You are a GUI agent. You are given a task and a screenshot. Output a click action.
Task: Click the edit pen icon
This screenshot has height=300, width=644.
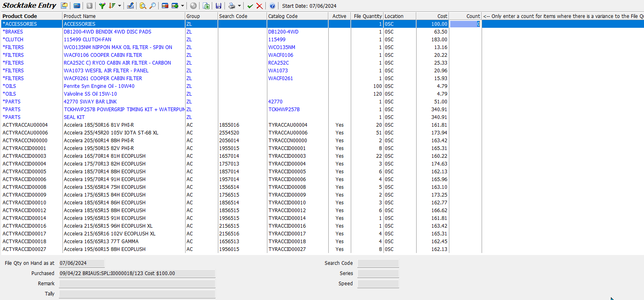pyautogui.click(x=130, y=6)
